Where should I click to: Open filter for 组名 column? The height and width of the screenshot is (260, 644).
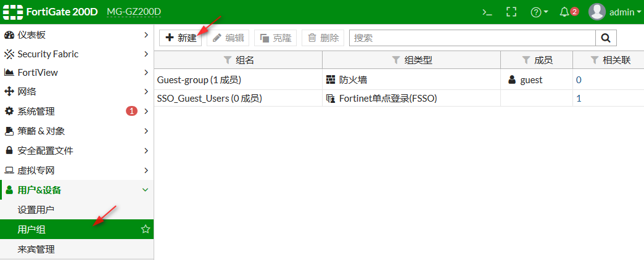[228, 60]
